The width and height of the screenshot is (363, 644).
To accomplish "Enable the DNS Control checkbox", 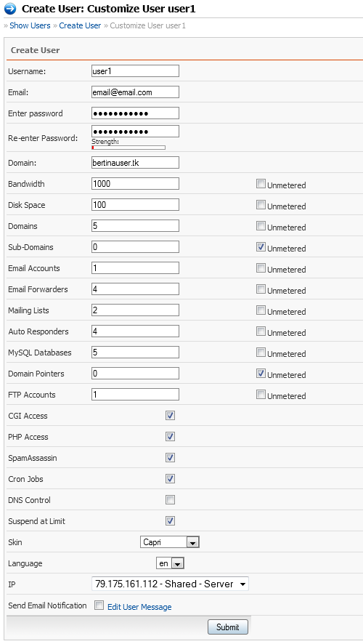I will click(x=170, y=500).
